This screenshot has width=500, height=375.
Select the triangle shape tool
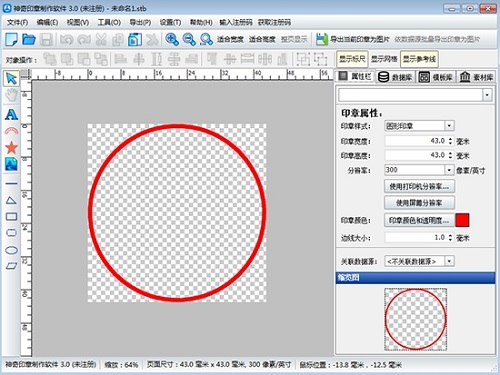coord(11,200)
